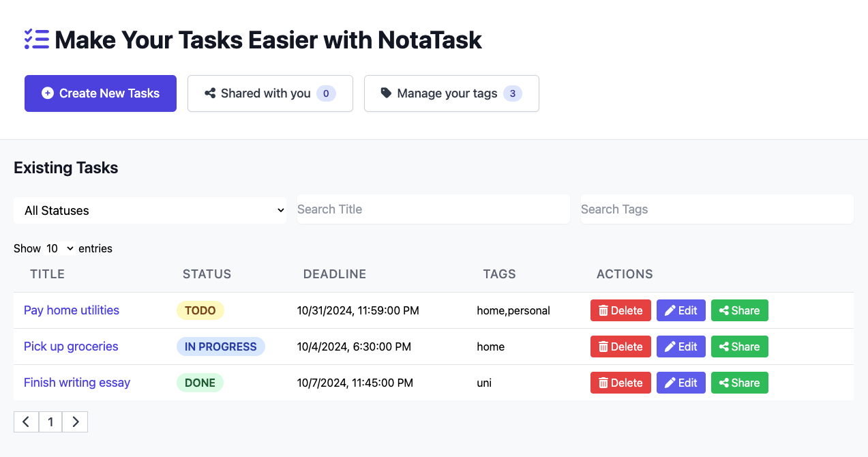Click the Existing Tasks heading

pyautogui.click(x=66, y=168)
